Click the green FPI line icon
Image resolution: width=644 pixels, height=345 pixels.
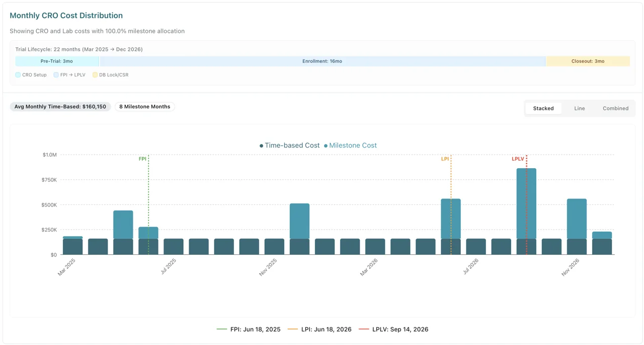click(x=221, y=329)
